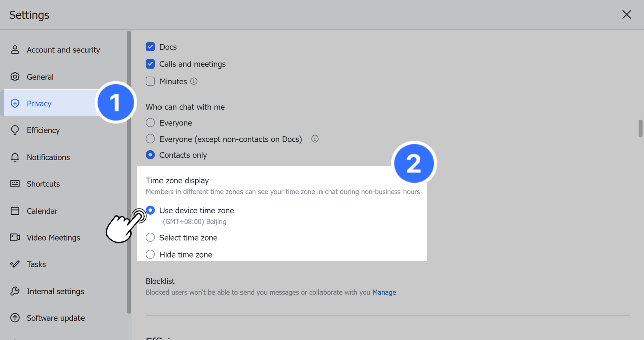The width and height of the screenshot is (644, 340).
Task: Click the Calendar icon in sidebar
Action: [15, 211]
